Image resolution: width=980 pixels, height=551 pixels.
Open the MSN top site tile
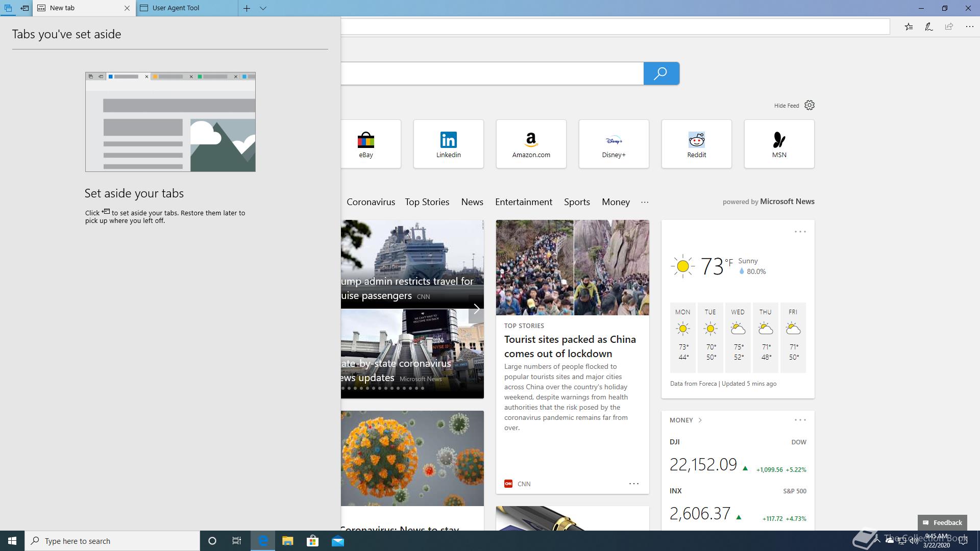(779, 144)
